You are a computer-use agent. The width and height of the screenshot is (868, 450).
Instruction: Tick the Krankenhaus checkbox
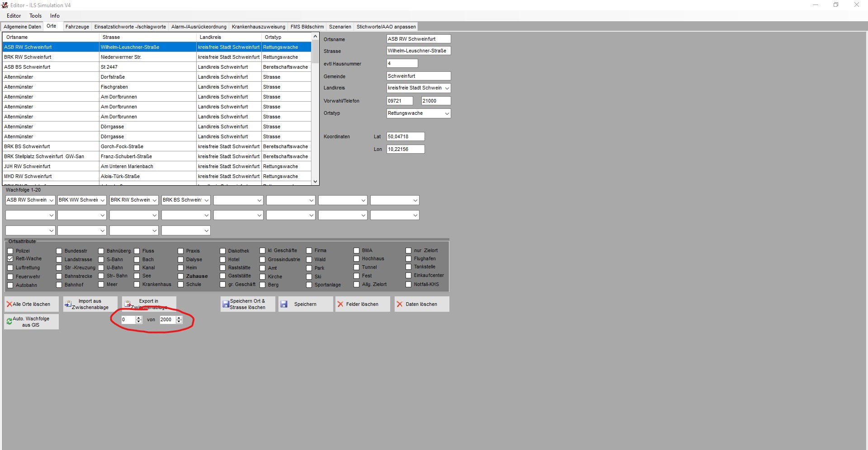[x=137, y=285]
